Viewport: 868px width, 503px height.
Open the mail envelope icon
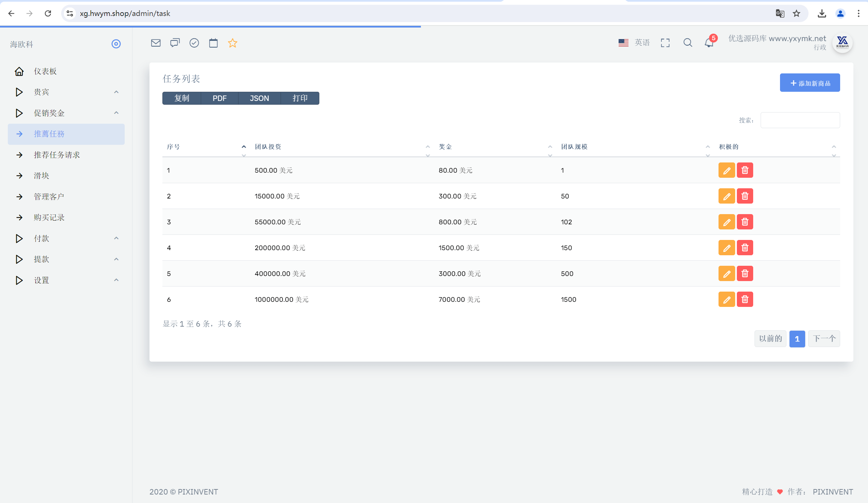pyautogui.click(x=156, y=43)
